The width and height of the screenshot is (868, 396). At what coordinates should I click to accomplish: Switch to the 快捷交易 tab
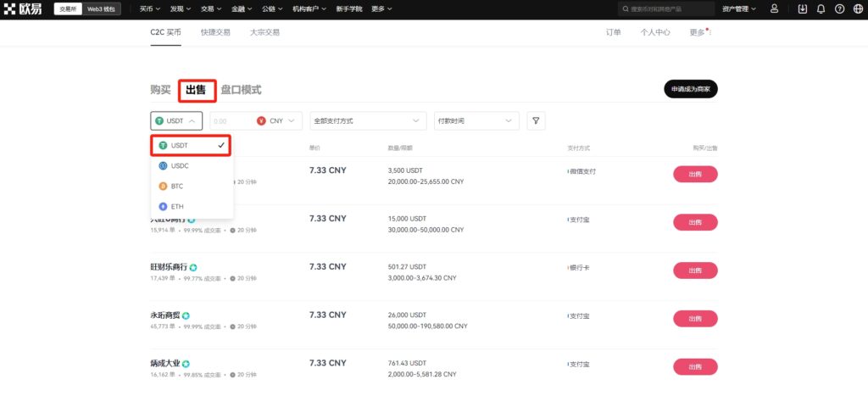[x=215, y=32]
